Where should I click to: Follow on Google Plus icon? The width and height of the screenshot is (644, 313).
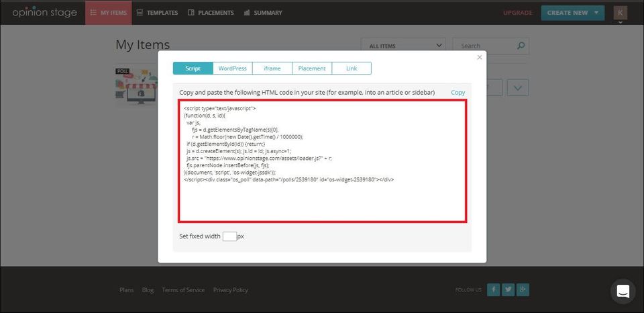[523, 290]
